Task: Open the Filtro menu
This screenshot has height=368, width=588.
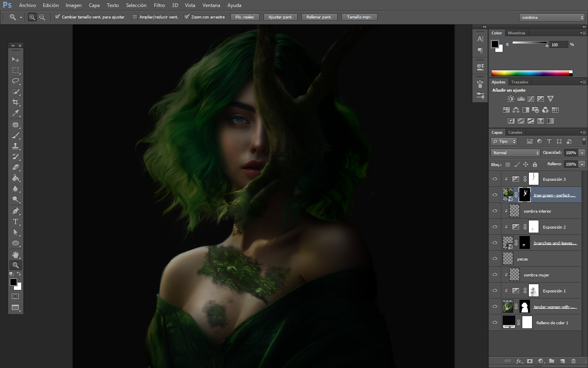Action: click(x=159, y=5)
